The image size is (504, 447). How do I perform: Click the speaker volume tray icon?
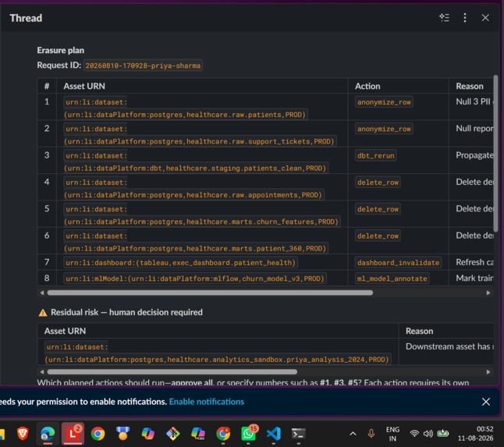[428, 434]
